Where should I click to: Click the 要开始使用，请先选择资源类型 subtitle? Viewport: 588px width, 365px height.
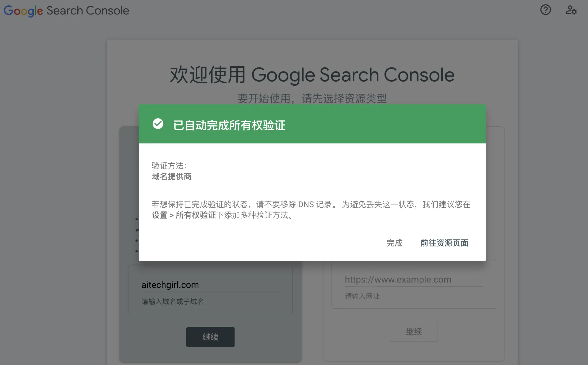click(x=312, y=98)
